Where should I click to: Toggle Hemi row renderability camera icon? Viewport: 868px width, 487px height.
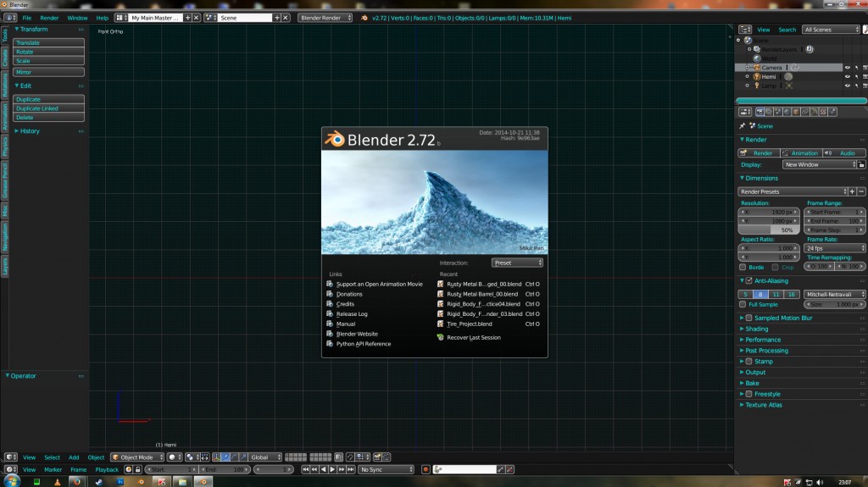[865, 76]
